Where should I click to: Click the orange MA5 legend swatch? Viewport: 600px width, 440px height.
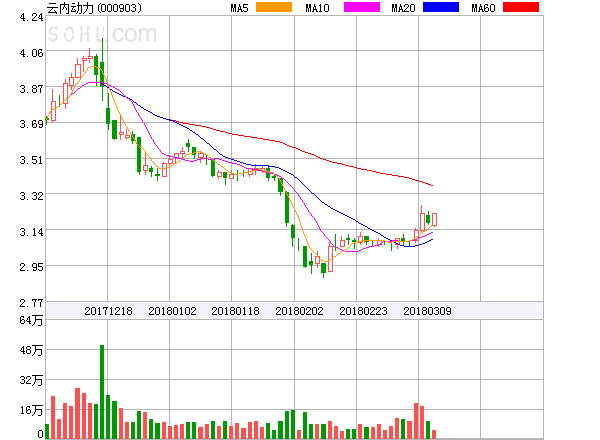coord(274,7)
